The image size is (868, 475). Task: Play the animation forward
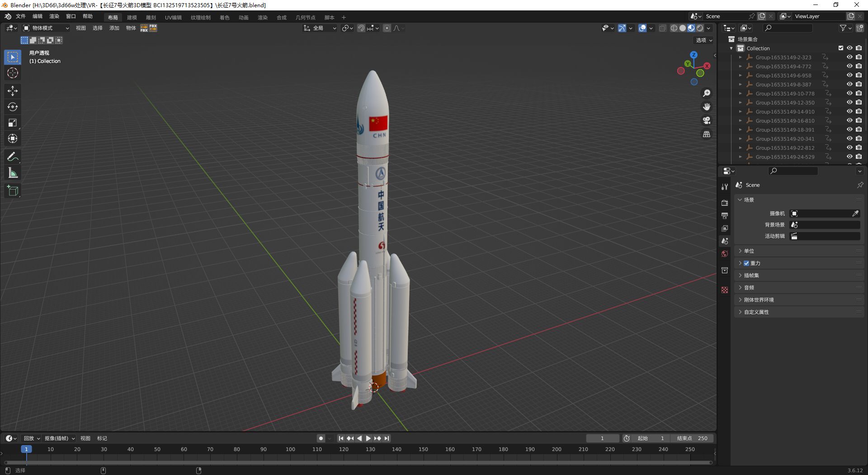click(368, 438)
